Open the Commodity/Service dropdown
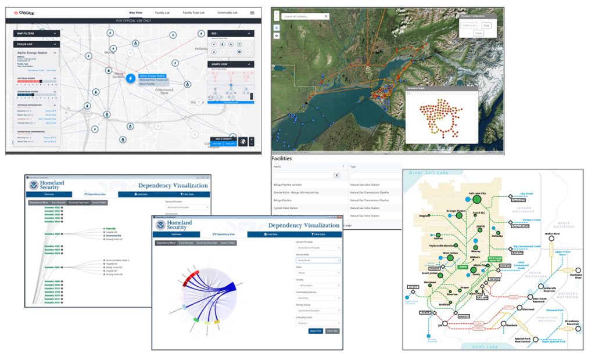 tap(318, 298)
